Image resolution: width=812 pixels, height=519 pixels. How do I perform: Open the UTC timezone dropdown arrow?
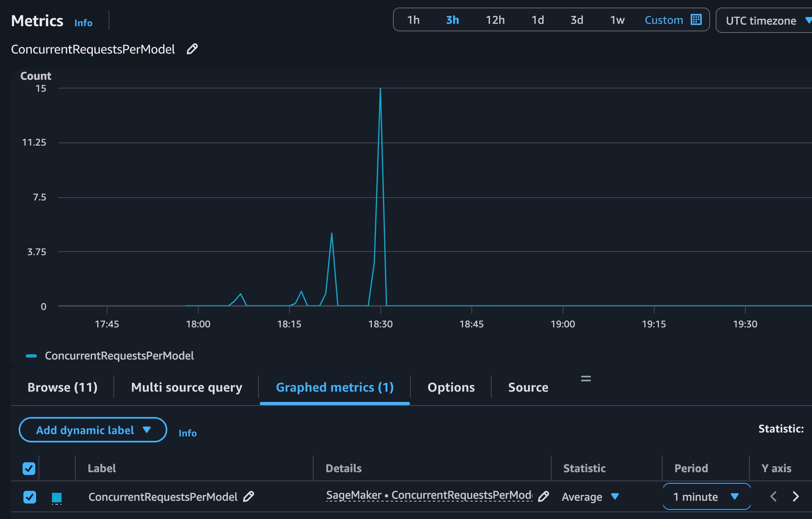(x=809, y=20)
